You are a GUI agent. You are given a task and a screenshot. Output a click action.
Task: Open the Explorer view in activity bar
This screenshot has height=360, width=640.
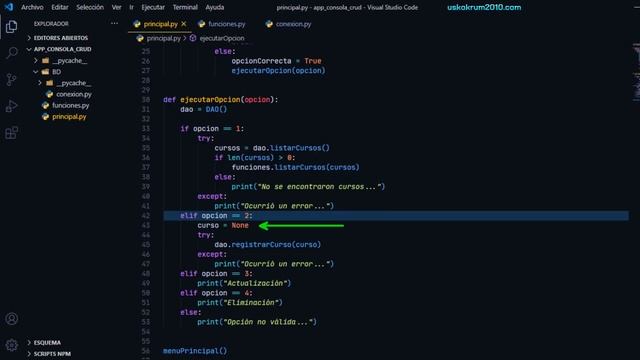tap(11, 27)
